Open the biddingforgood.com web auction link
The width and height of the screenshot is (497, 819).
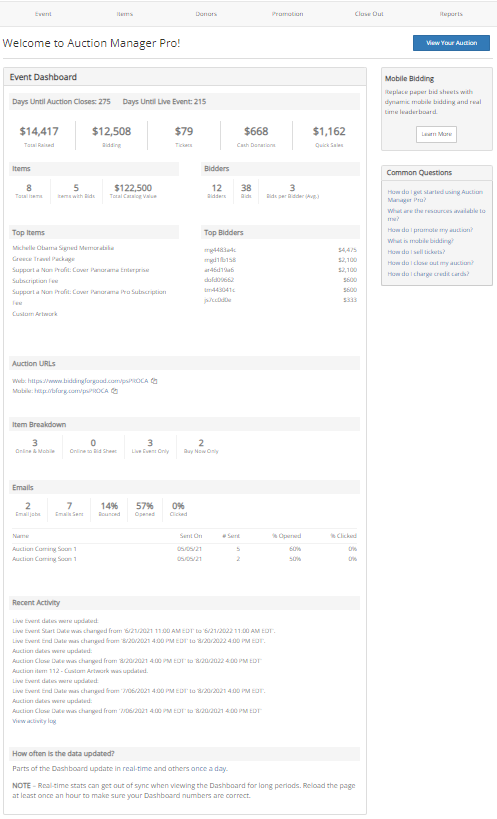click(x=88, y=381)
